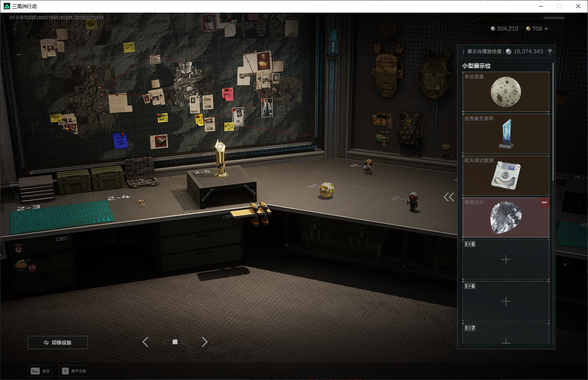Close the 三角洲行动 window

coord(578,6)
